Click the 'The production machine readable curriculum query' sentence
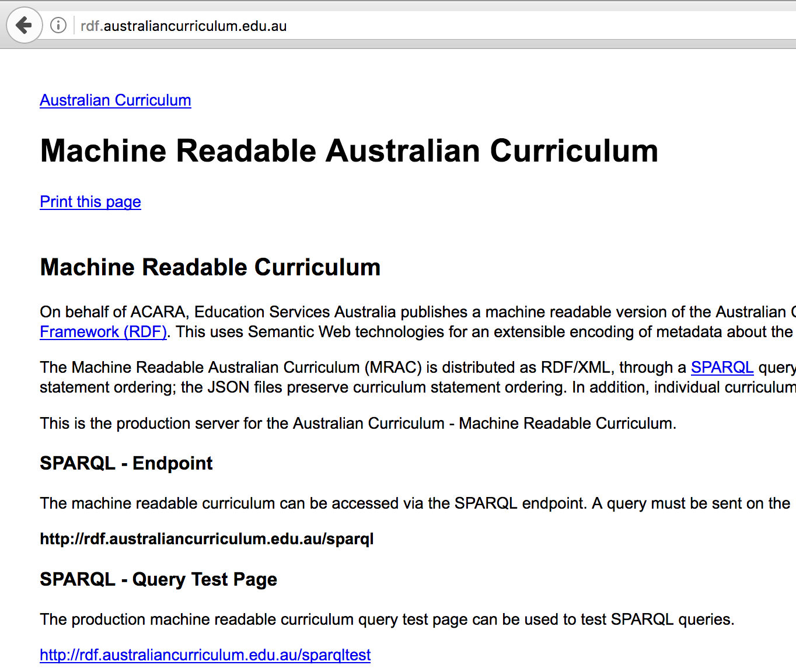 [x=387, y=619]
